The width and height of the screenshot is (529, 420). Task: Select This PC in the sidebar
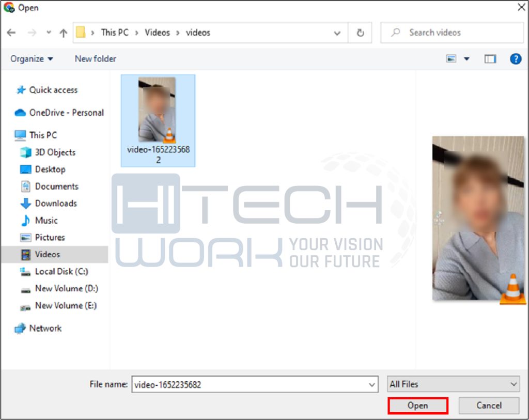[x=36, y=135]
